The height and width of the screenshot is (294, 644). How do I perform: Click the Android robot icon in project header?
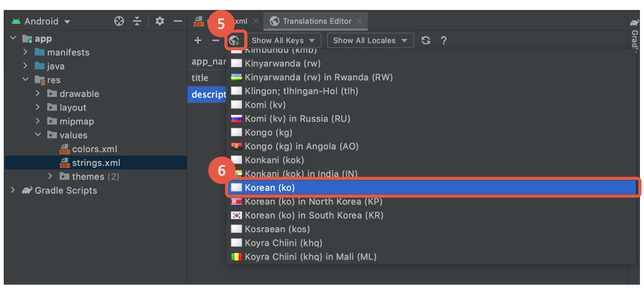[16, 21]
